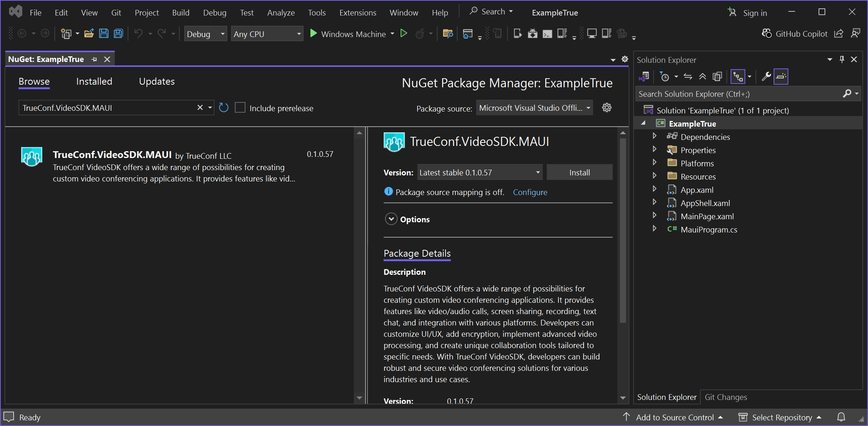Open the Any CPU platform dropdown
The width and height of the screenshot is (868, 426).
[267, 34]
